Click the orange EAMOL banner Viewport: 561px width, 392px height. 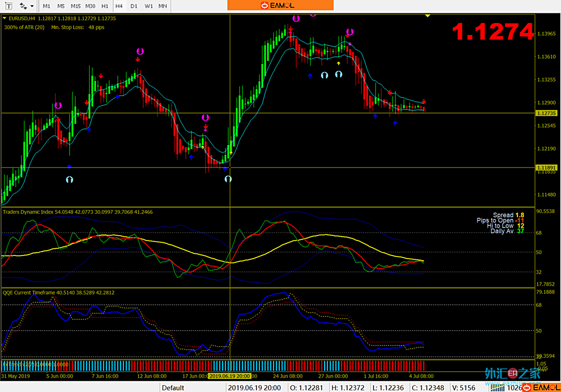coord(280,5)
